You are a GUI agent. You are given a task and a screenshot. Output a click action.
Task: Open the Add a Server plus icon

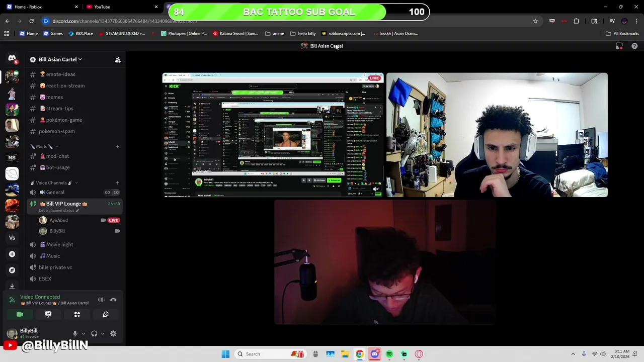[x=12, y=254]
